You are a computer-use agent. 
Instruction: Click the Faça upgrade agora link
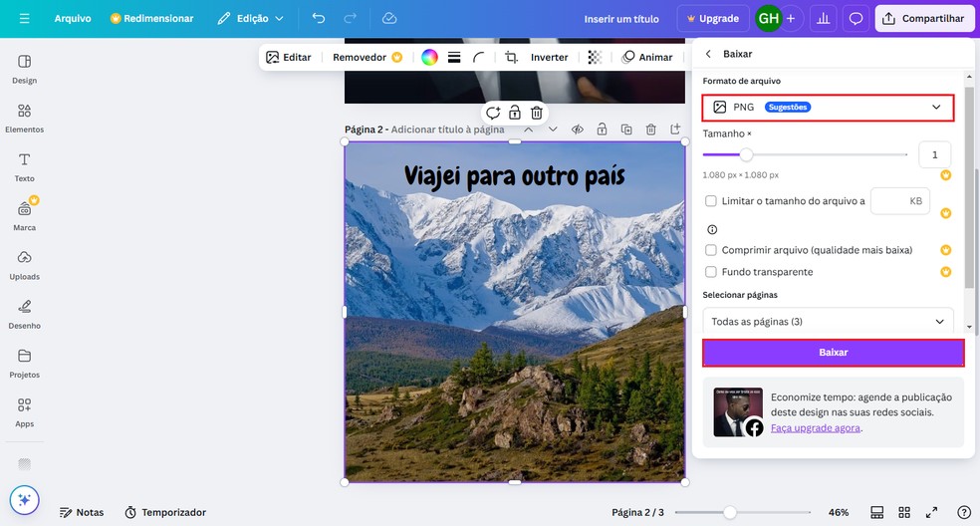[x=815, y=427]
